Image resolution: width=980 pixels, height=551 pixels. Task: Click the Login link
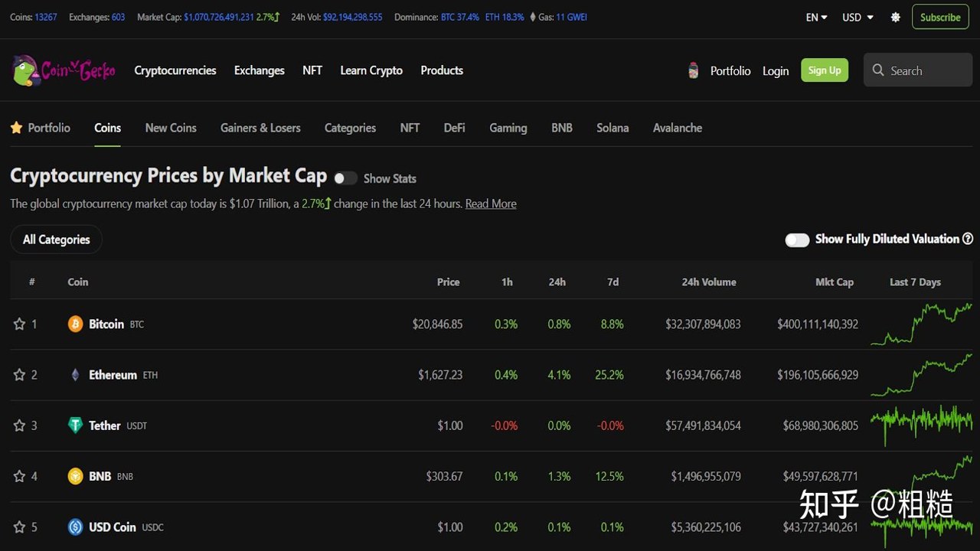(x=776, y=70)
